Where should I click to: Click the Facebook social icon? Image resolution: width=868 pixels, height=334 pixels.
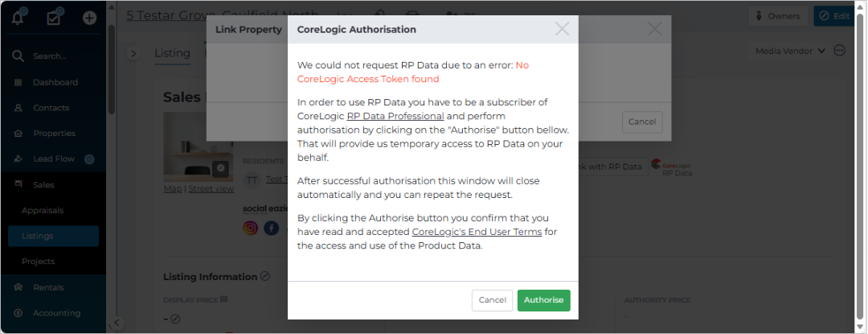[272, 229]
